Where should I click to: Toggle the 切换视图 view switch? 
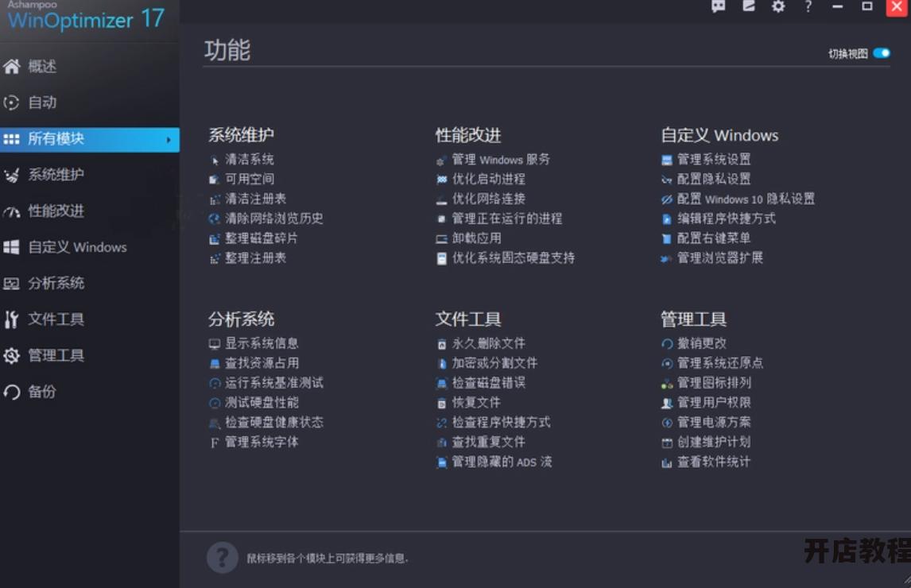click(882, 53)
